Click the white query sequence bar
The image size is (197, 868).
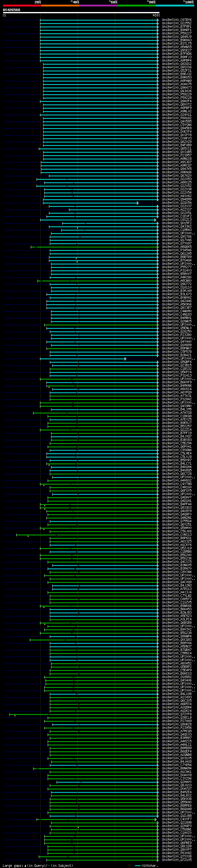81,12
